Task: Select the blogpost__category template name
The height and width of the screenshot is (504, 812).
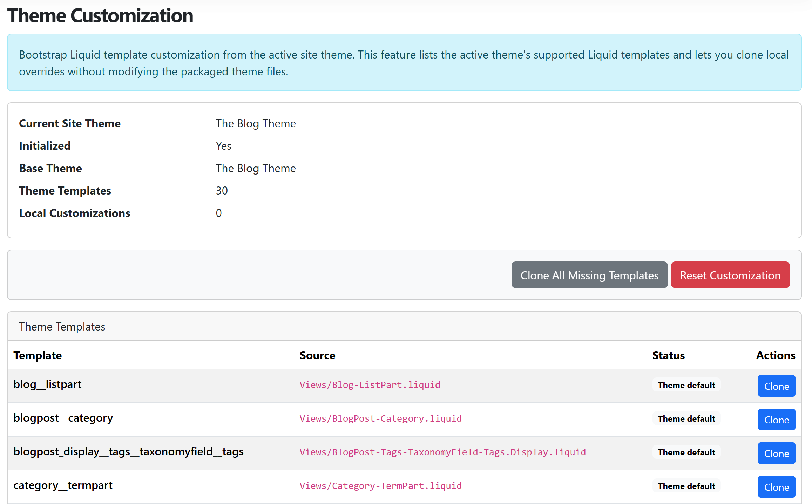Action: [x=63, y=418]
